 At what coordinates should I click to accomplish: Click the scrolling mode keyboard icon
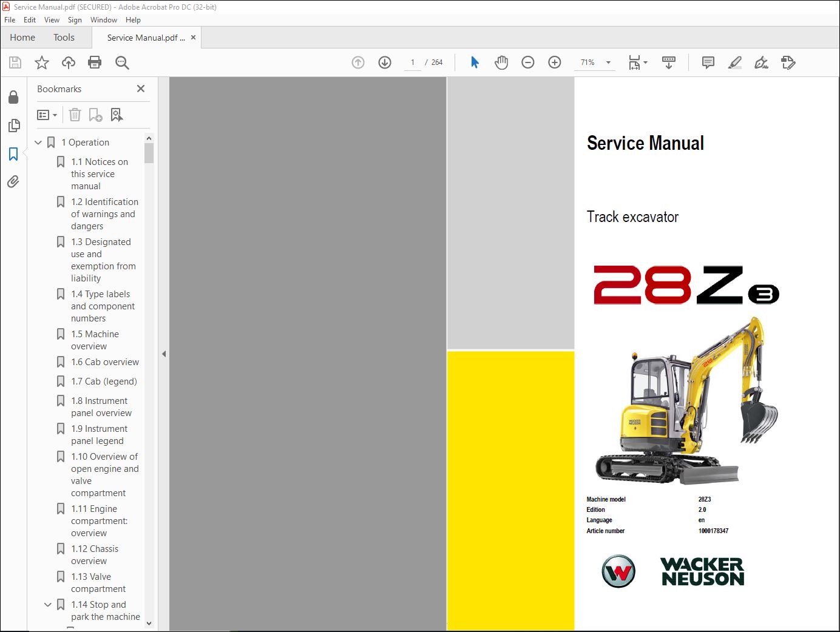point(669,62)
